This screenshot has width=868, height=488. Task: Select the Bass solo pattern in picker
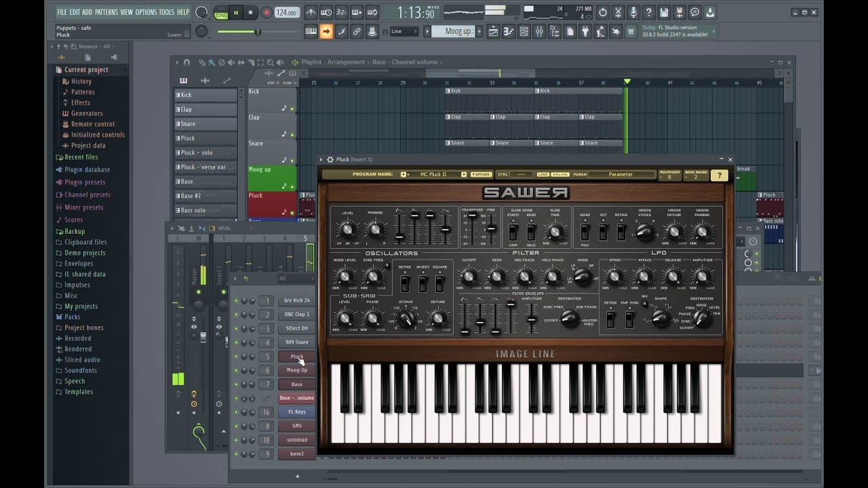click(x=205, y=210)
